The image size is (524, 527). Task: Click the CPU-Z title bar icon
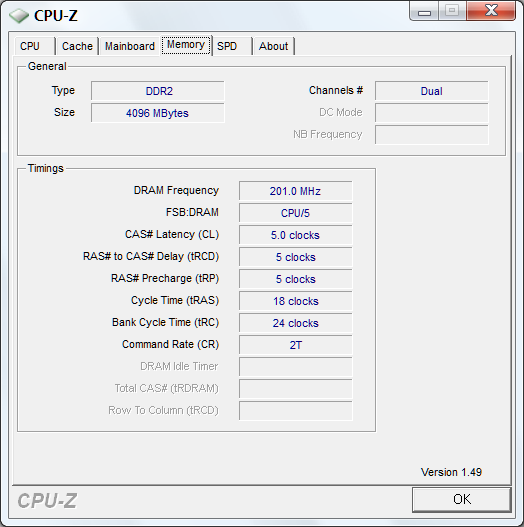point(19,15)
